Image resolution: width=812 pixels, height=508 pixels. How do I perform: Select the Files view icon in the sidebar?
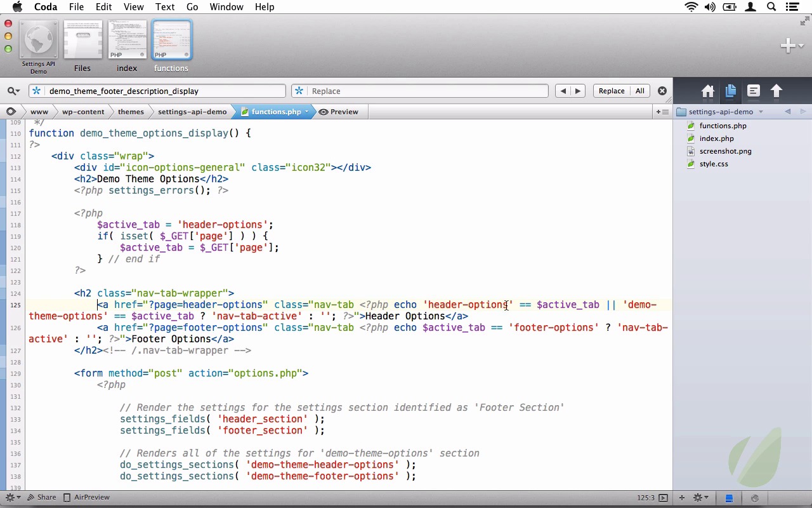pos(731,91)
